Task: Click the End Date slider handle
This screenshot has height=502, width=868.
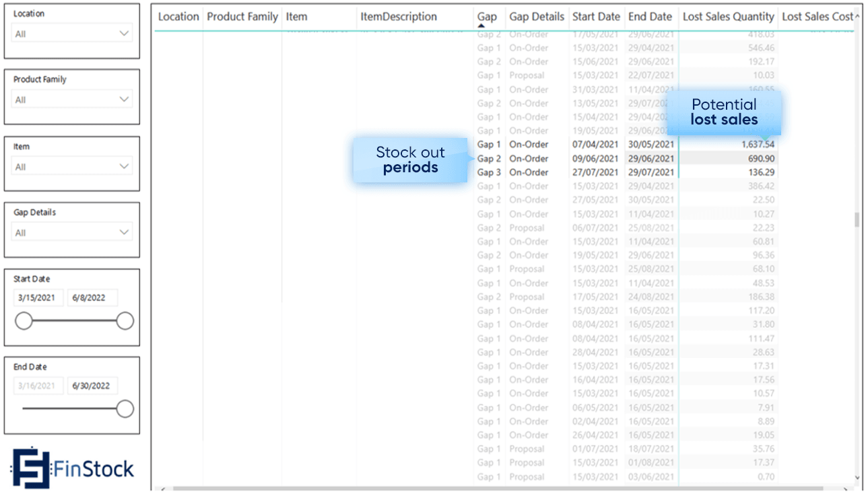Action: pos(125,408)
